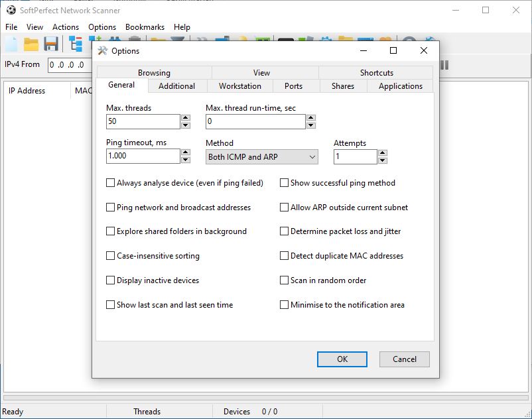The image size is (532, 419).
Task: Click the Attempts input field
Action: click(356, 156)
